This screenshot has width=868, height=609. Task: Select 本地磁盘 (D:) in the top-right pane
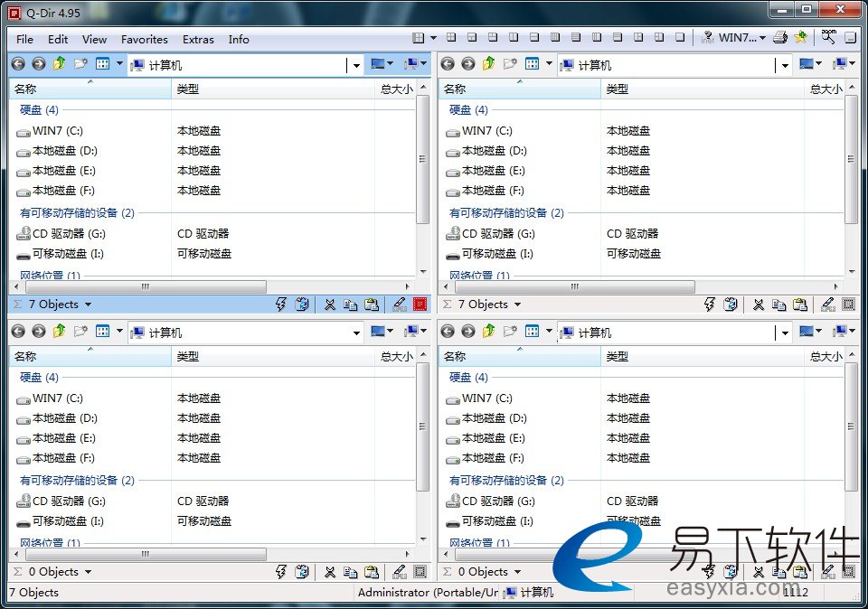(486, 151)
